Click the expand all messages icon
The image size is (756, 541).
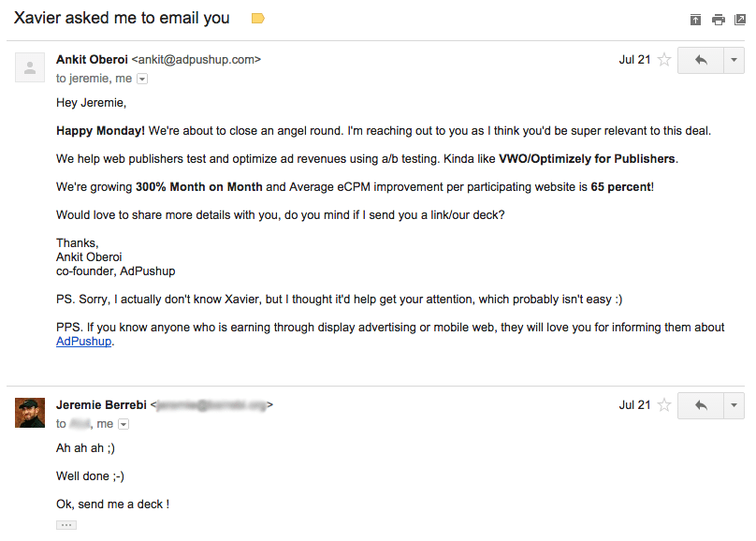[x=695, y=19]
